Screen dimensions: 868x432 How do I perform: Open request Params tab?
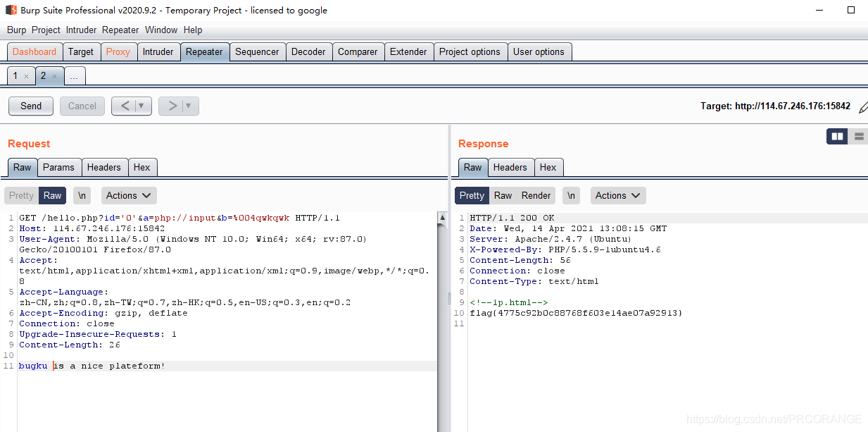pyautogui.click(x=58, y=167)
